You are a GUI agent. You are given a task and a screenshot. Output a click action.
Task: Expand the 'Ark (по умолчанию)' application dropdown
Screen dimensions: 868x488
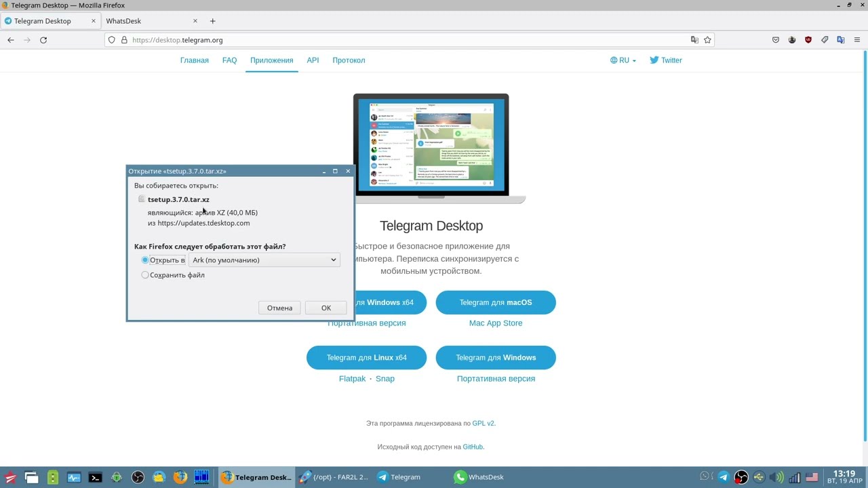[264, 260]
